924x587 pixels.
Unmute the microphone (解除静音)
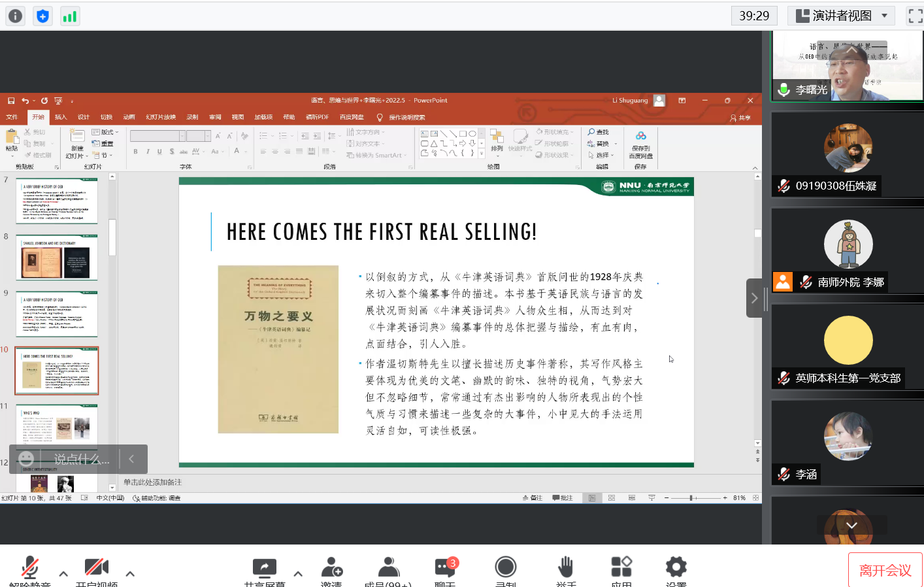point(29,567)
